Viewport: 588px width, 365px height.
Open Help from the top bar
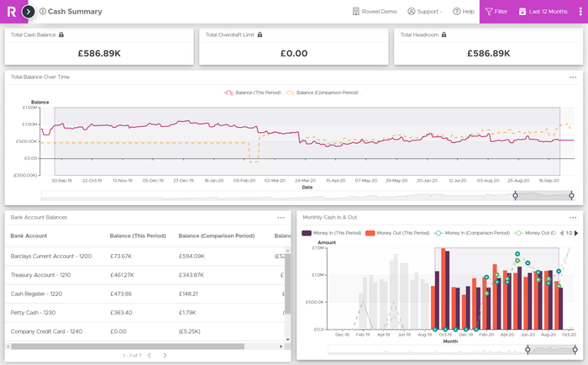463,12
